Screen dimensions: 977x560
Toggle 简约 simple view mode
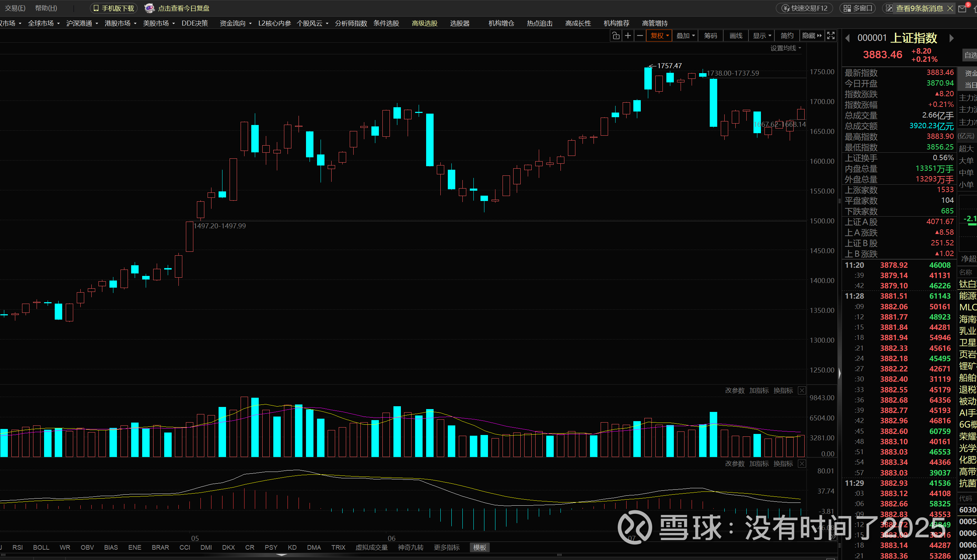[787, 36]
